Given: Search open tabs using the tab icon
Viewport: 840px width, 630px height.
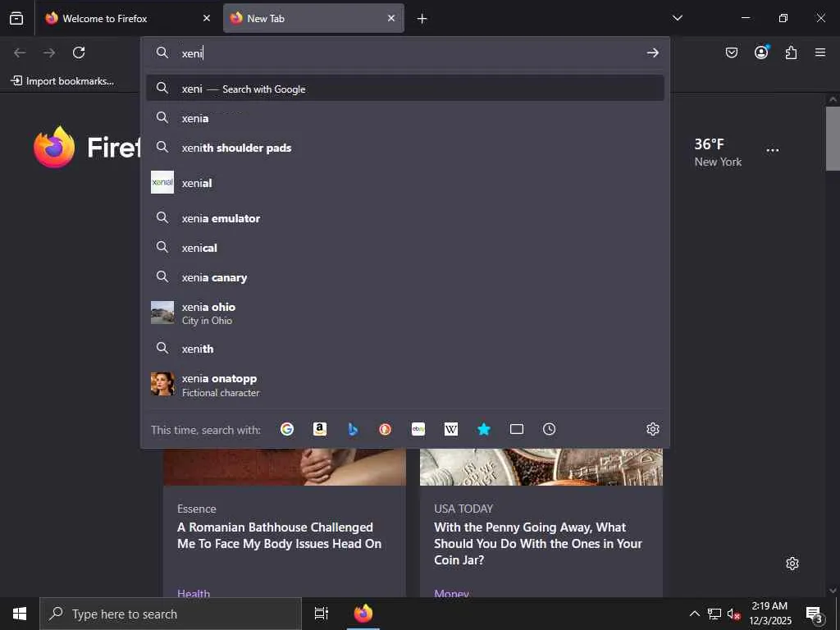Looking at the screenshot, I should click(x=517, y=429).
